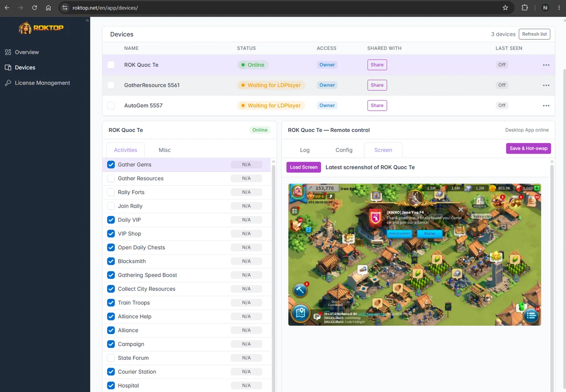The width and height of the screenshot is (566, 392).
Task: Click the activities list scrollbar
Action: 273,279
